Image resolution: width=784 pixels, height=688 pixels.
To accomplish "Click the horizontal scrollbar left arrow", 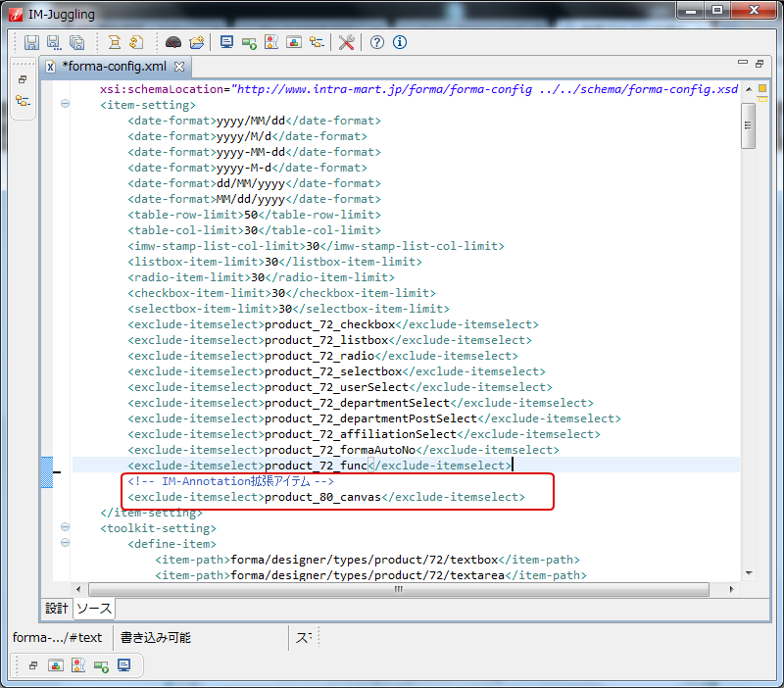I will click(x=78, y=589).
